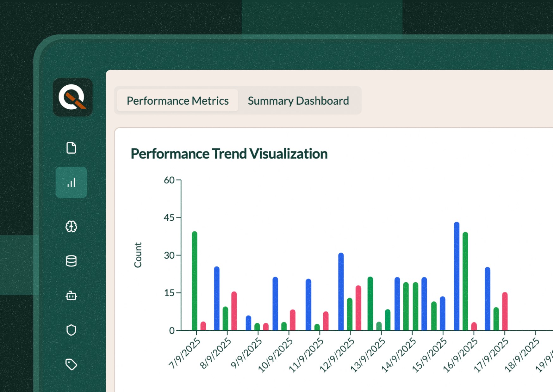Open the documents page from the sidebar
553x392 pixels.
point(71,148)
